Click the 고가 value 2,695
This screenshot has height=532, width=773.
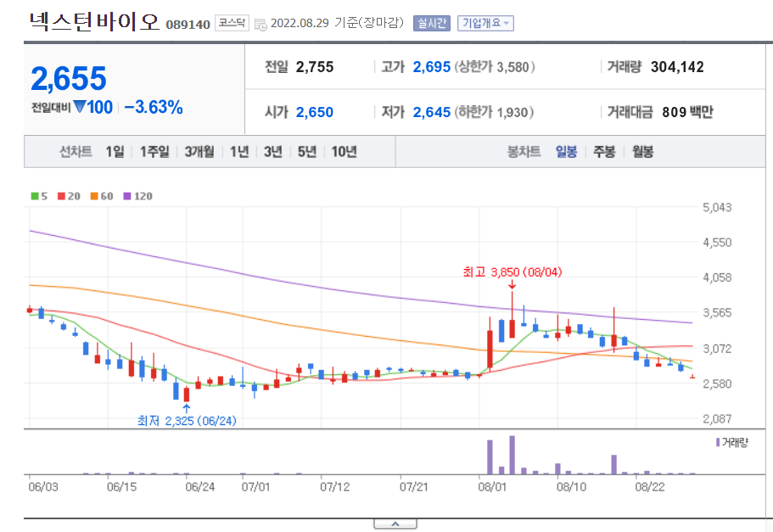pyautogui.click(x=432, y=67)
